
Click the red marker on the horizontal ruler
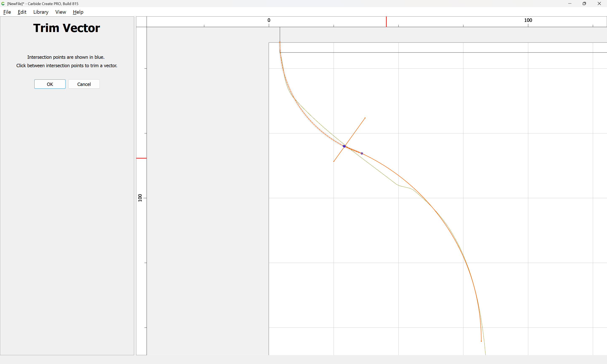pyautogui.click(x=386, y=22)
